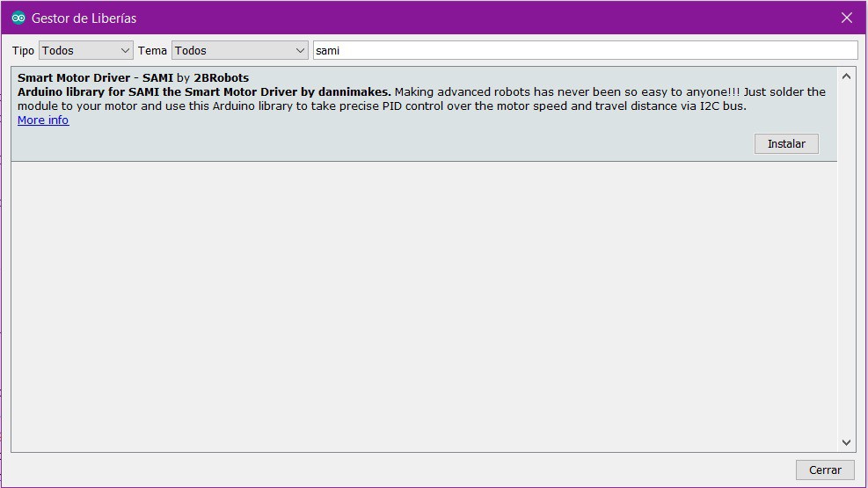Screen dimensions: 868x488
Task: Click Cerrar to close the library manager
Action: tap(825, 470)
